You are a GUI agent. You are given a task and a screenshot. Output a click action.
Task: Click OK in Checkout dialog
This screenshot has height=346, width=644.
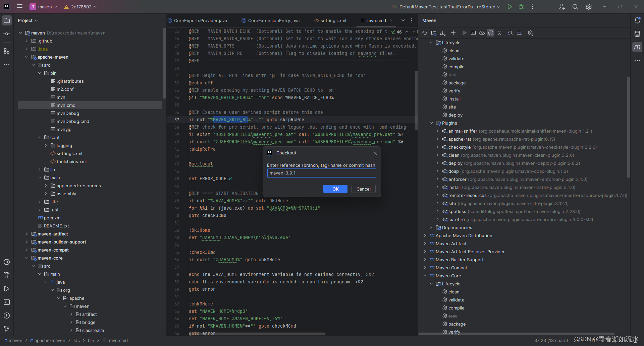[335, 189]
